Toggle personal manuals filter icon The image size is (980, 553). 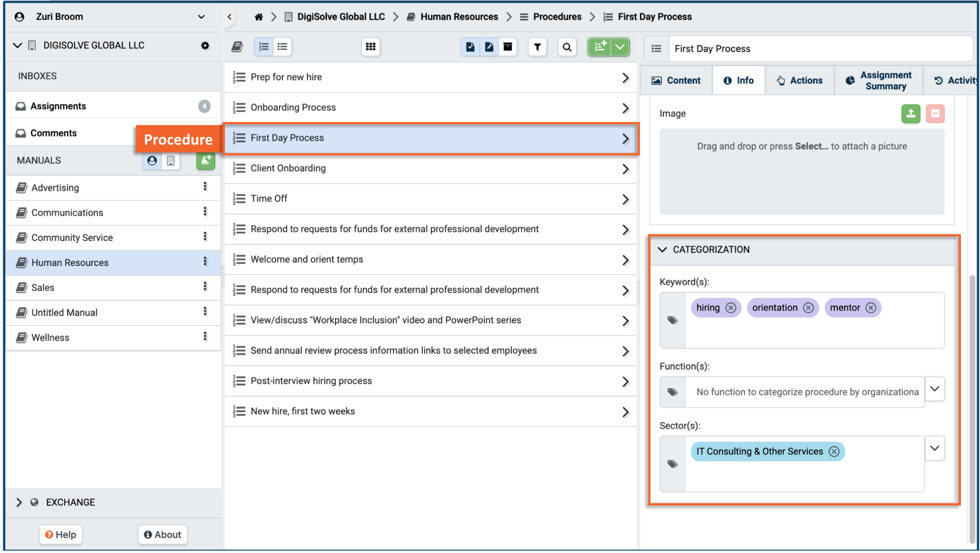coord(152,161)
